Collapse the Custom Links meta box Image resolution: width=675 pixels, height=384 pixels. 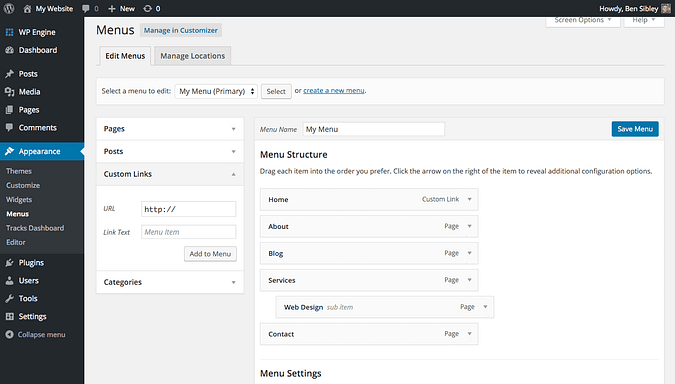(x=170, y=174)
